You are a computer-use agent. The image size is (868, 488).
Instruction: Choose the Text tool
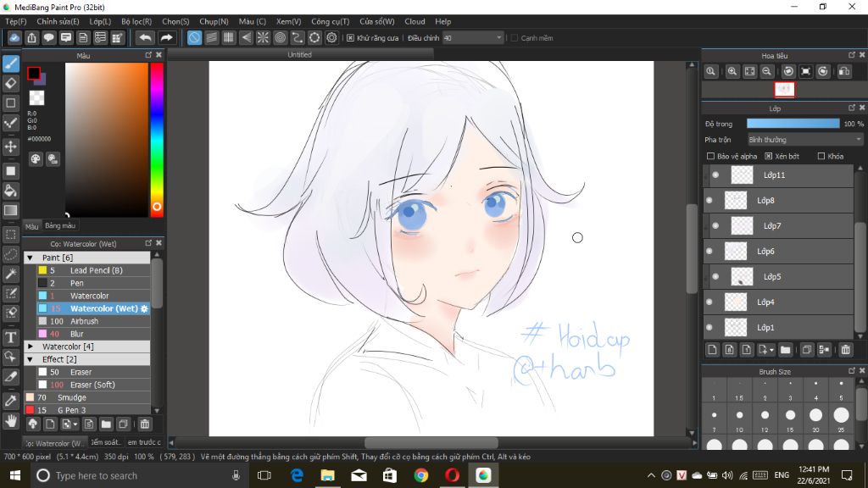[x=10, y=337]
